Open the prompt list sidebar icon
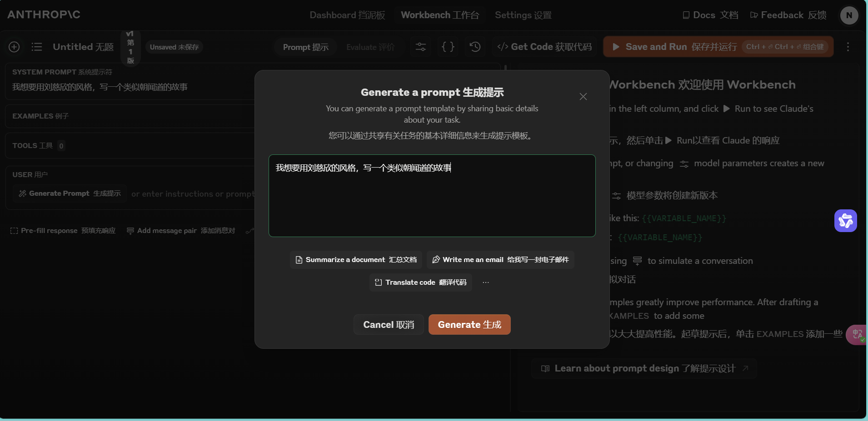Screen dimensions: 868x421 tap(36, 47)
